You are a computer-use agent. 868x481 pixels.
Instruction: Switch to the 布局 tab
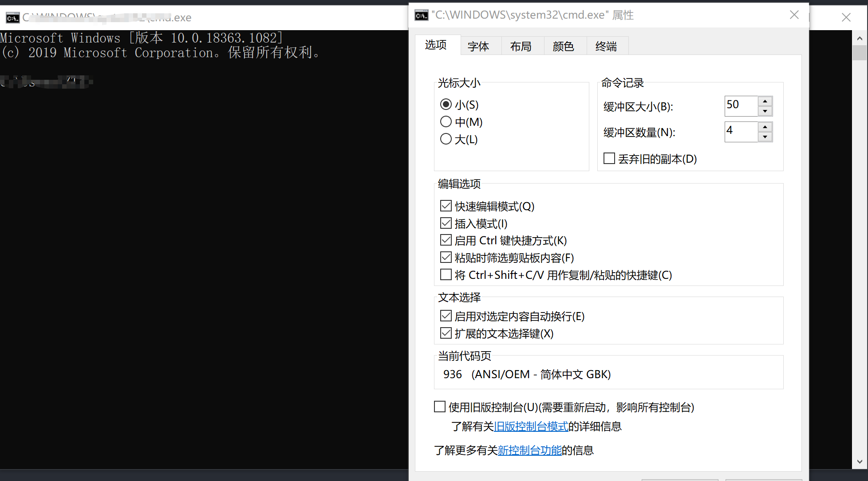tap(521, 46)
